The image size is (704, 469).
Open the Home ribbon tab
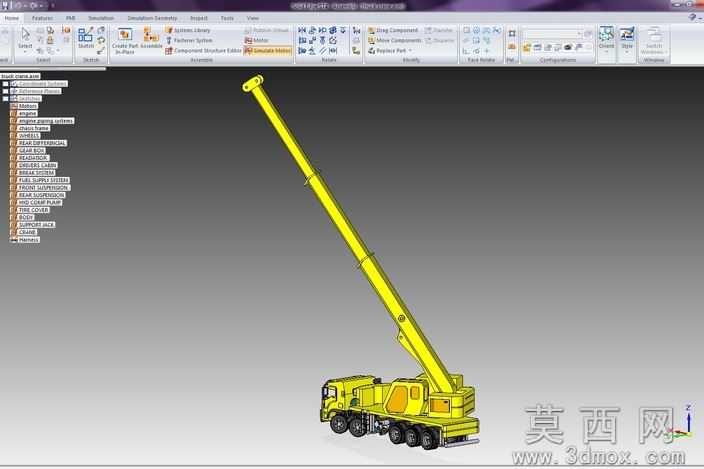[12, 18]
